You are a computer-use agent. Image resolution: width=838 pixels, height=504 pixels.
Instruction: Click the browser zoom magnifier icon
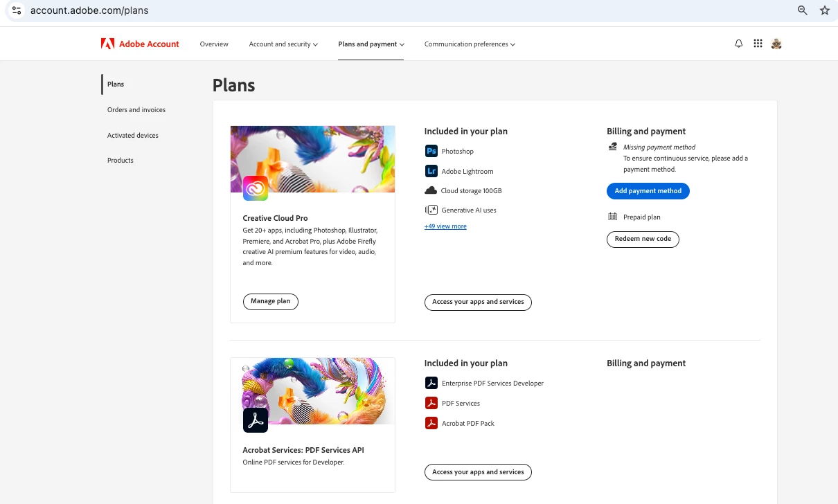pos(803,10)
